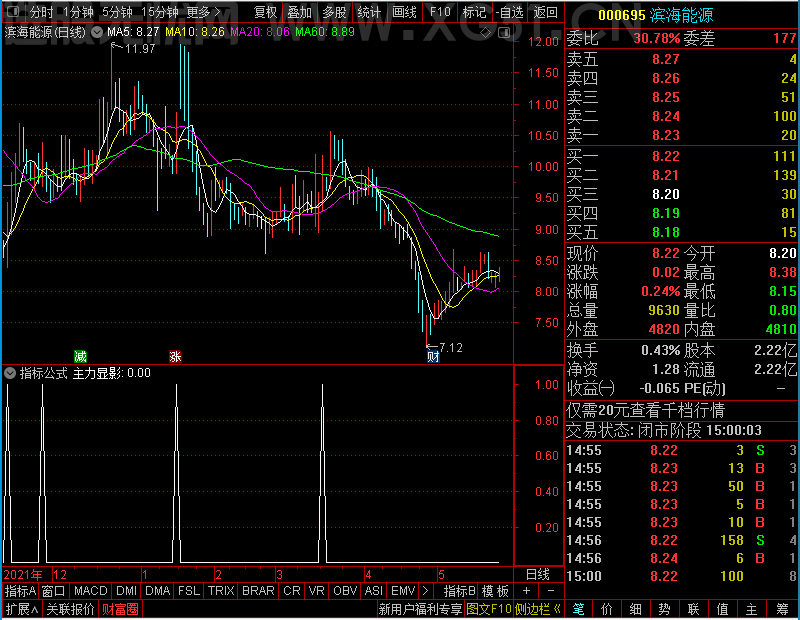The image size is (800, 620).
Task: Switch to the DMI indicator
Action: (x=127, y=591)
